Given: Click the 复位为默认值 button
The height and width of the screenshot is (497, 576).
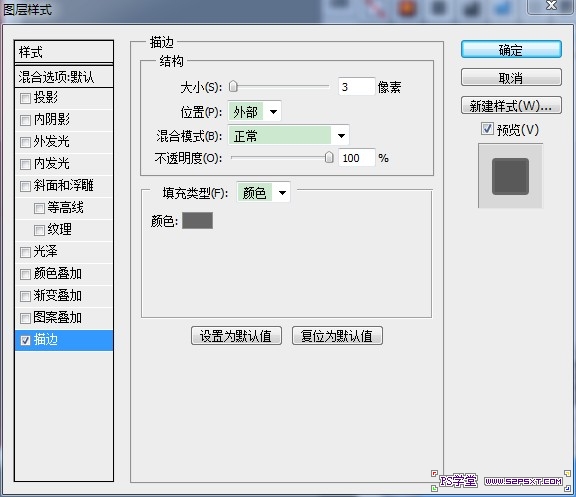Looking at the screenshot, I should coord(337,336).
